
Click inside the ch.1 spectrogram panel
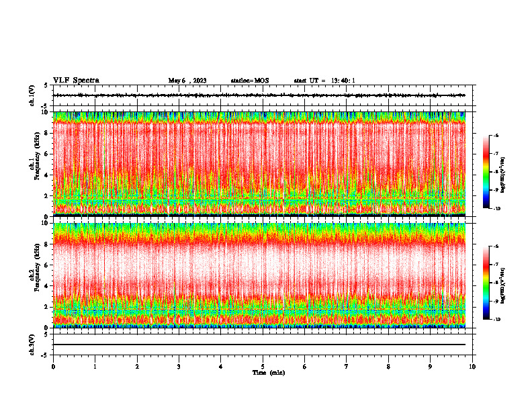259,164
